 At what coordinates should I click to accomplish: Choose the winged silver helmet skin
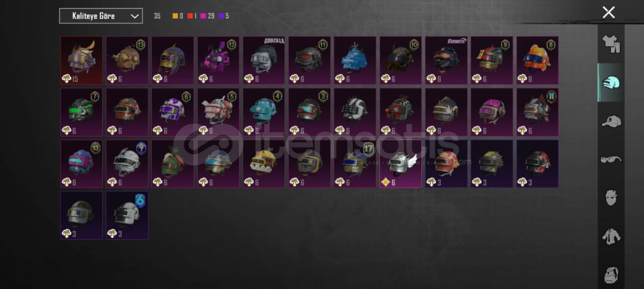(400, 163)
